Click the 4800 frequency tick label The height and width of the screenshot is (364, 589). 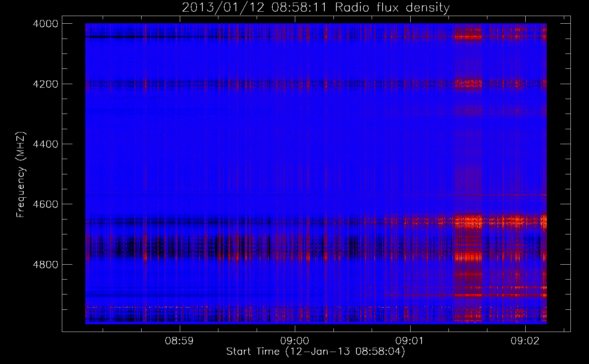coord(46,265)
